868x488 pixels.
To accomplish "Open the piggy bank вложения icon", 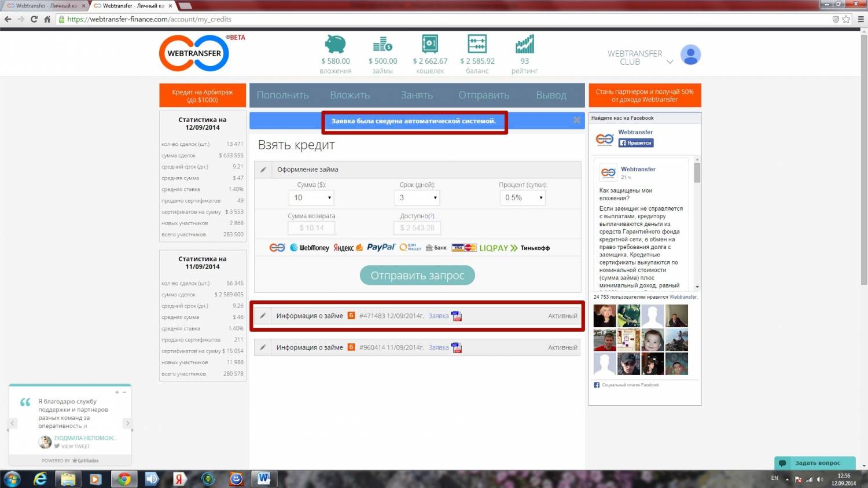I will click(335, 45).
